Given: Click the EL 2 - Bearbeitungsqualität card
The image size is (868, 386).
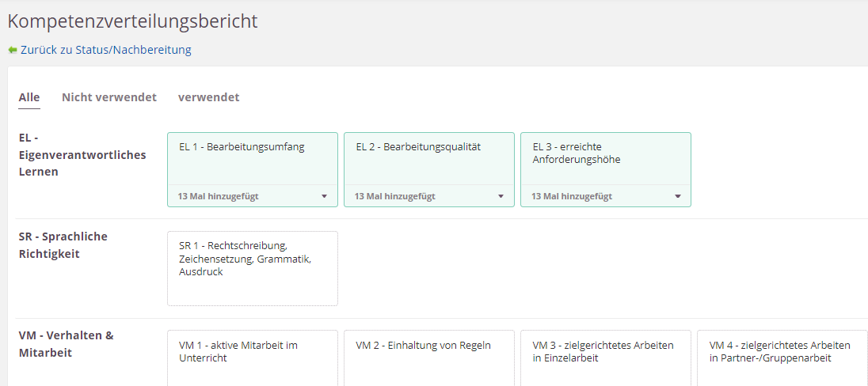Looking at the screenshot, I should (429, 158).
